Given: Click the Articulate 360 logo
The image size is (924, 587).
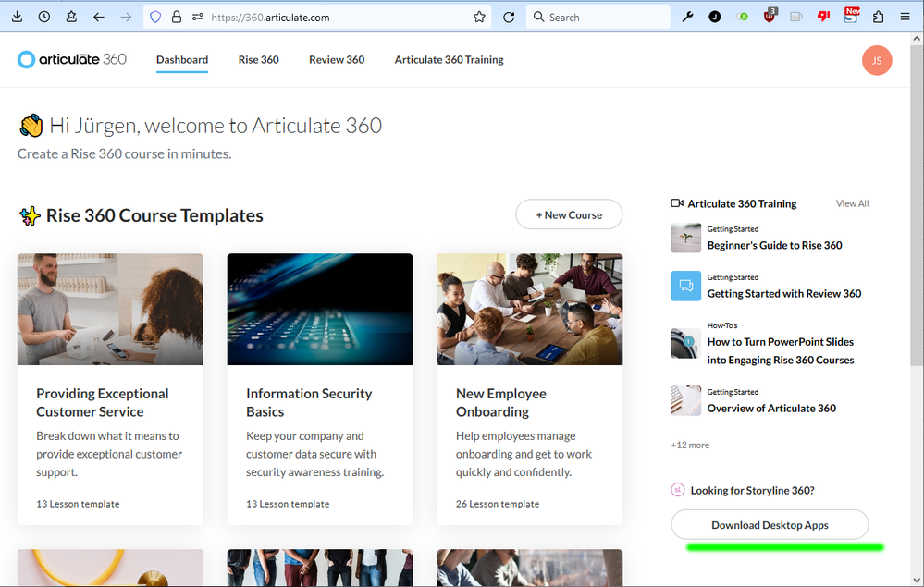Looking at the screenshot, I should click(72, 59).
